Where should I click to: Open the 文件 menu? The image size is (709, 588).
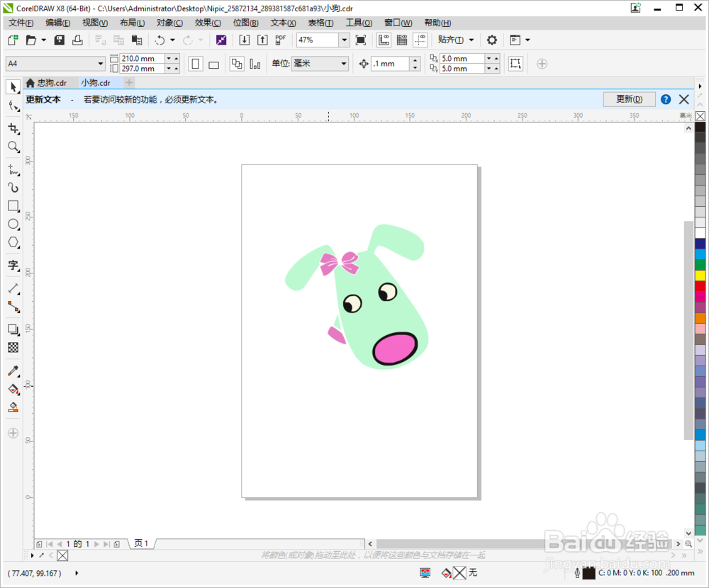click(21, 23)
